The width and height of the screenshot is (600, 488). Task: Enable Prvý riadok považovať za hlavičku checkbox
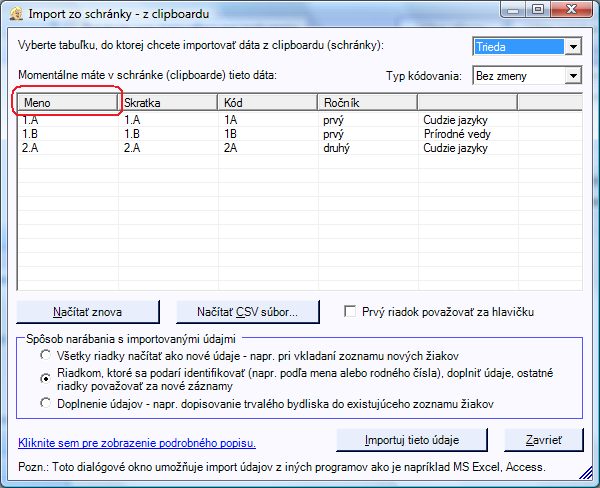[x=350, y=312]
